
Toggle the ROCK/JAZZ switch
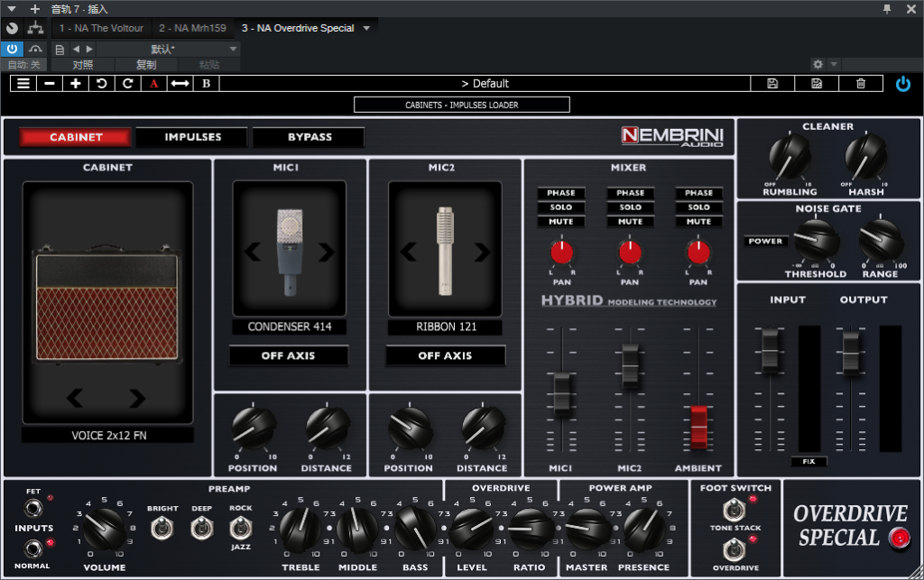pyautogui.click(x=240, y=529)
